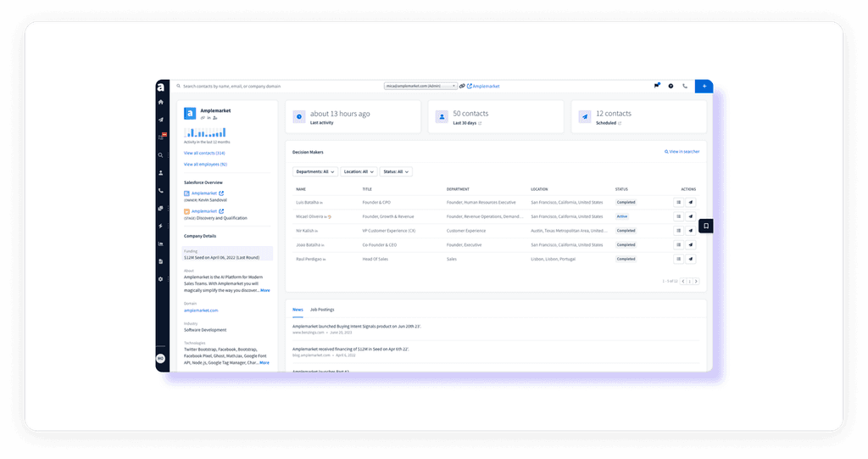The height and width of the screenshot is (459, 868).
Task: Click list icon for Raul Perdigao row
Action: pos(679,259)
